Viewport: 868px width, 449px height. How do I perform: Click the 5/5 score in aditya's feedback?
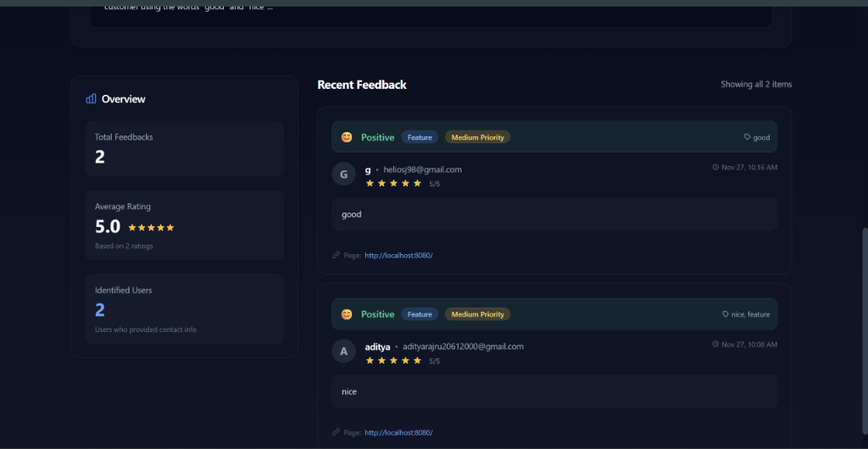pos(435,361)
